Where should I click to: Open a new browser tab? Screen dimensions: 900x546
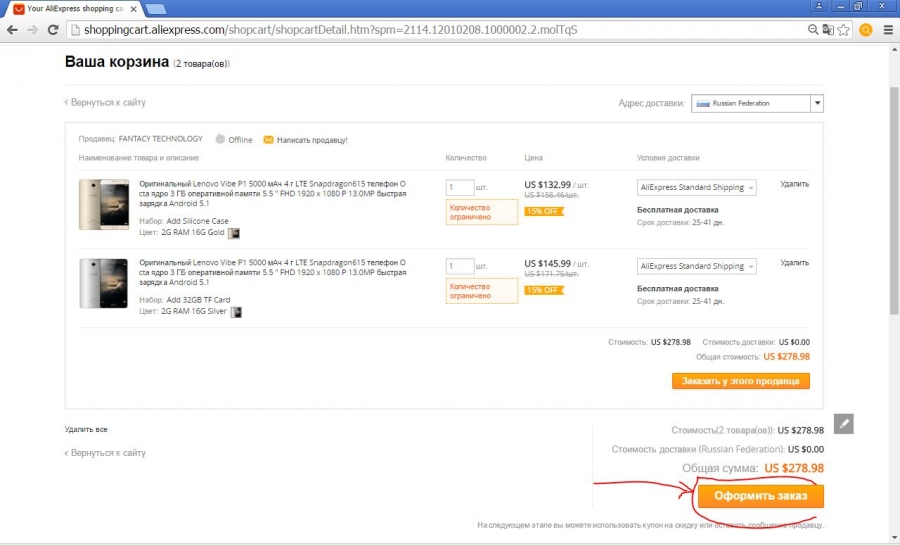pyautogui.click(x=156, y=9)
